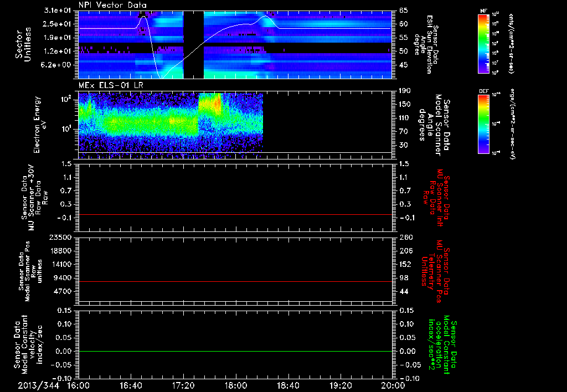Viewport: 567px width, 392px height.
Task: Click the 4700 tick value
Action: pos(63,291)
